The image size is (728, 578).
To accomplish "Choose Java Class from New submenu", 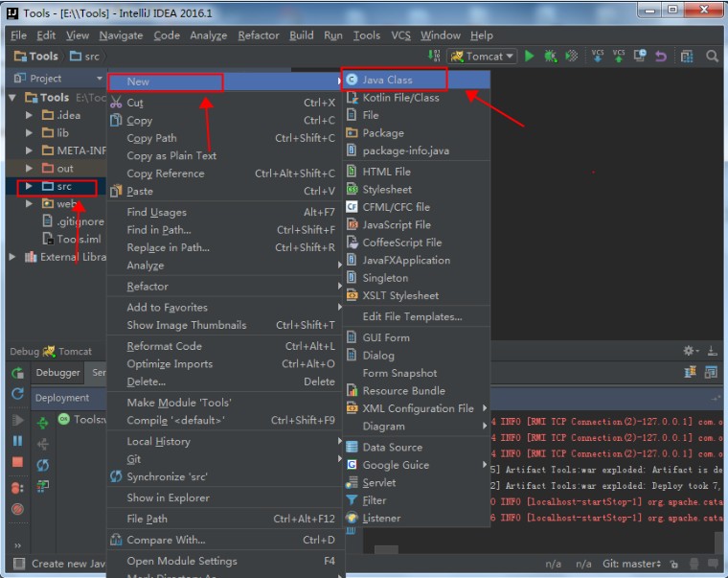I will [417, 80].
